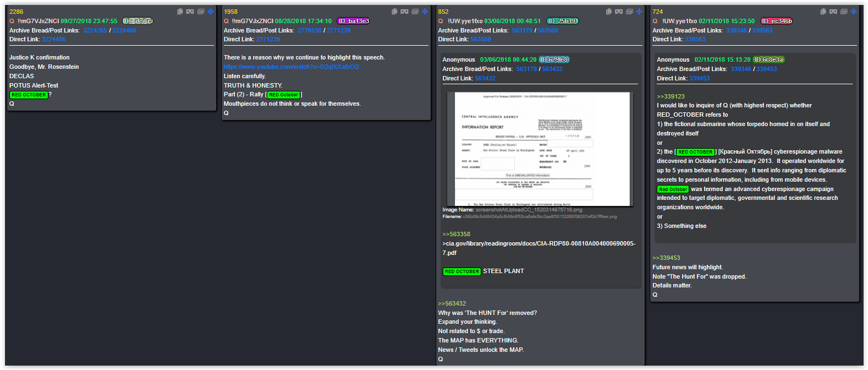868x370 pixels.
Task: Open archive post link 339563 in post 724 header
Action: coord(762,30)
